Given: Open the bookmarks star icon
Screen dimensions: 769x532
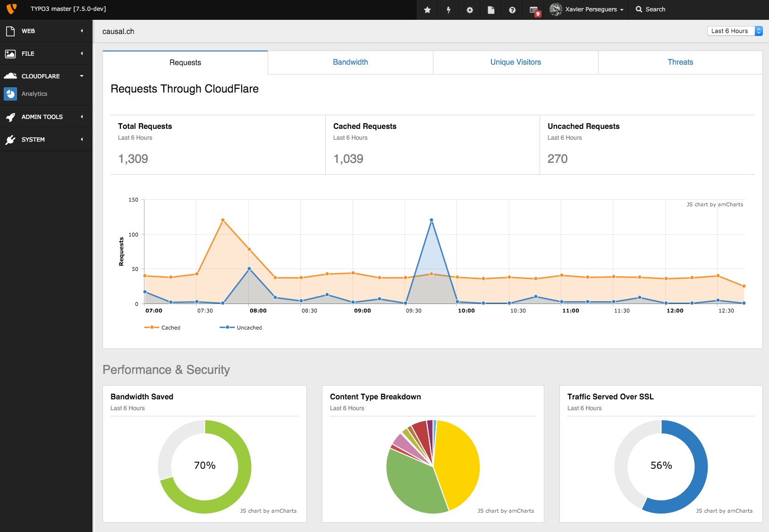Looking at the screenshot, I should click(427, 9).
